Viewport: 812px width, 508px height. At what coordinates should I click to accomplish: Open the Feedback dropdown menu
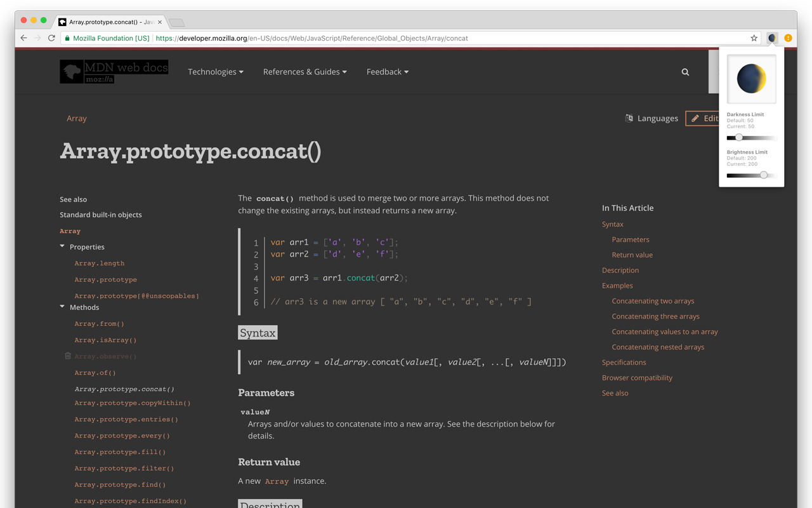pos(388,72)
